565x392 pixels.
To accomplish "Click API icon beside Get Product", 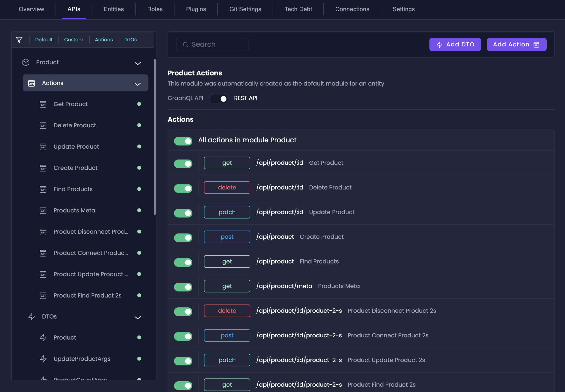I will (x=43, y=104).
